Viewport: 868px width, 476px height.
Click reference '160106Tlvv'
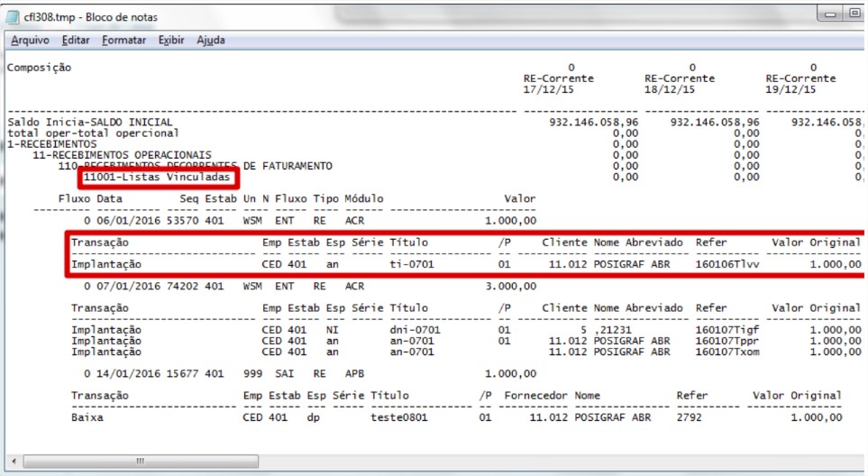(727, 264)
